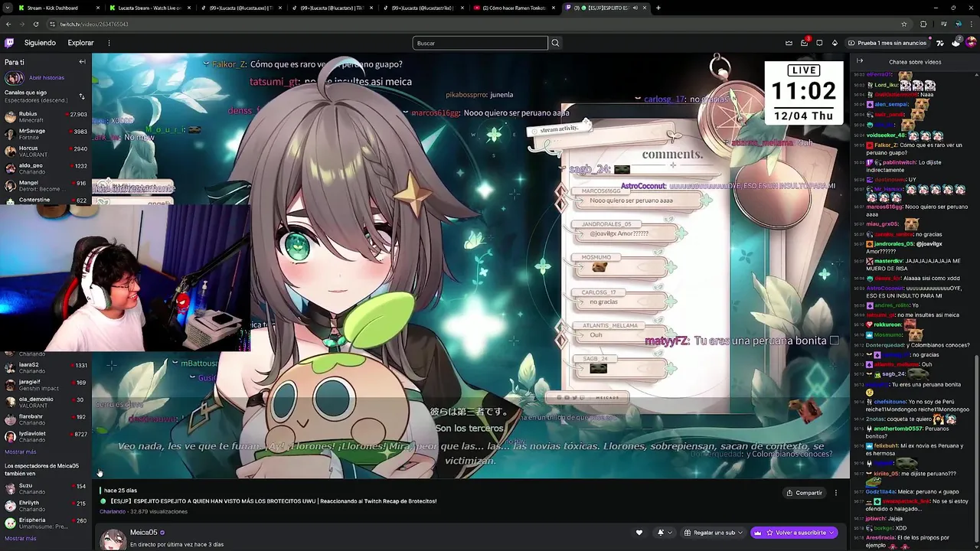
Task: Open the whispers chat bubble icon
Action: pyautogui.click(x=819, y=43)
